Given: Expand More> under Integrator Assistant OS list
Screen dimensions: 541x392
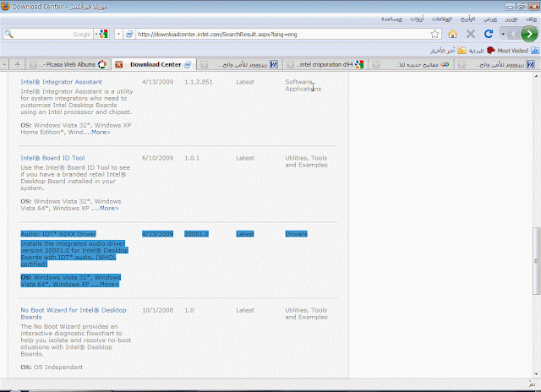Looking at the screenshot, I should [x=101, y=133].
